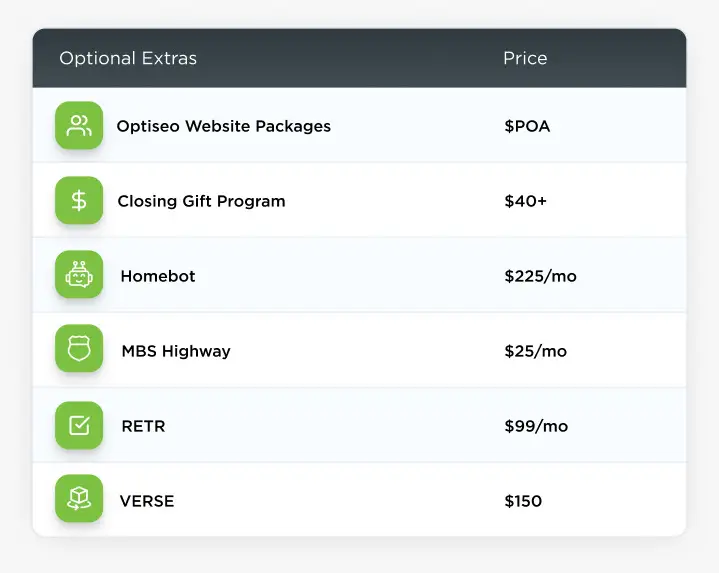Click the Optiseo Website Packages people icon
719x573 pixels.
(x=79, y=126)
